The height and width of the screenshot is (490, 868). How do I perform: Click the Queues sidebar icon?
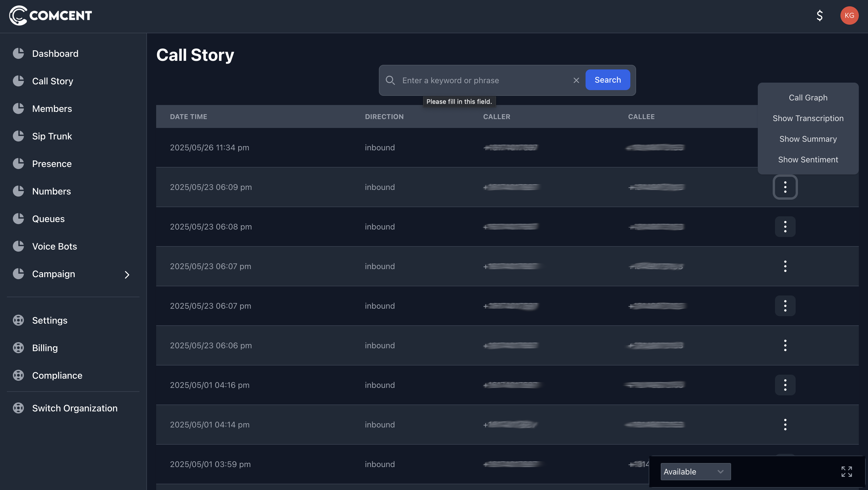(x=19, y=219)
